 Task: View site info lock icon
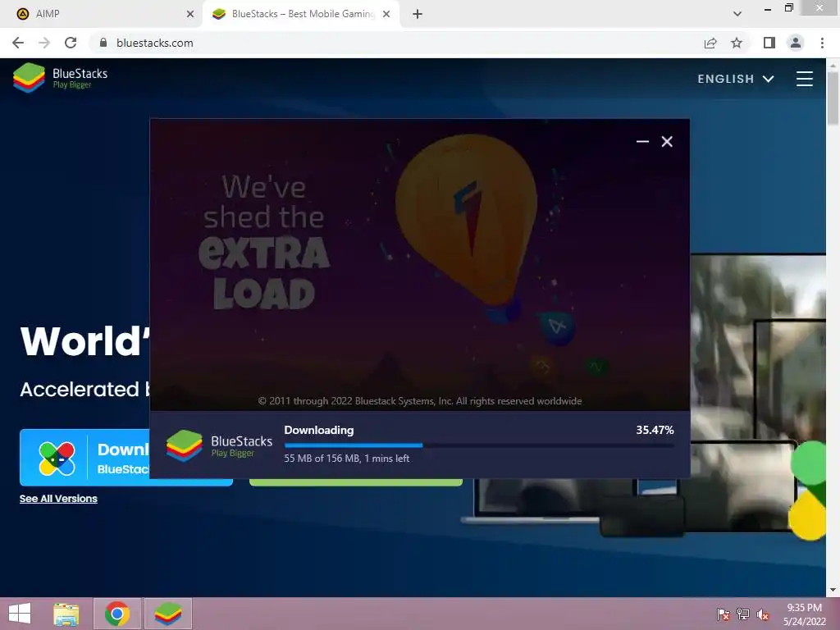pos(103,43)
